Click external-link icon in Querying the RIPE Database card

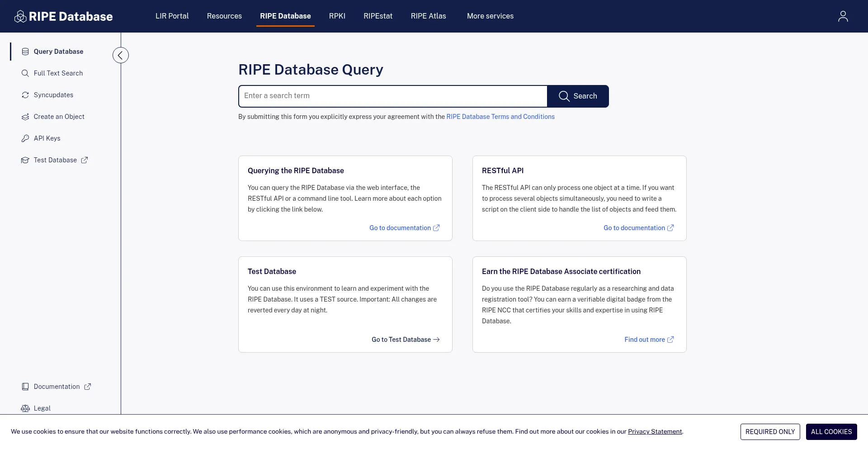click(436, 228)
